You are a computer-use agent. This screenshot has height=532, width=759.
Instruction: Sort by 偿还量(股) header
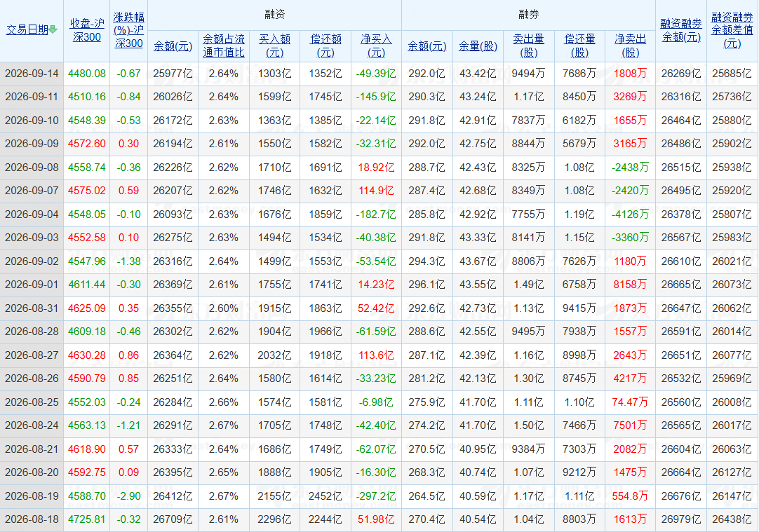(579, 46)
